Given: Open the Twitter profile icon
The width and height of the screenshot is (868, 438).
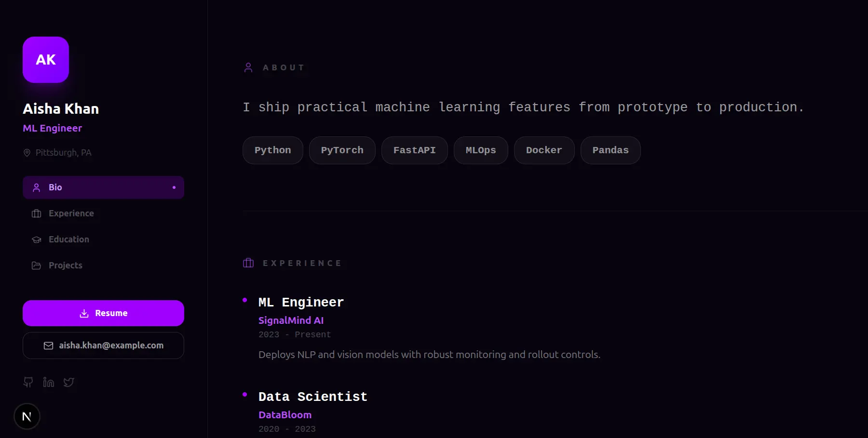Looking at the screenshot, I should coord(69,382).
